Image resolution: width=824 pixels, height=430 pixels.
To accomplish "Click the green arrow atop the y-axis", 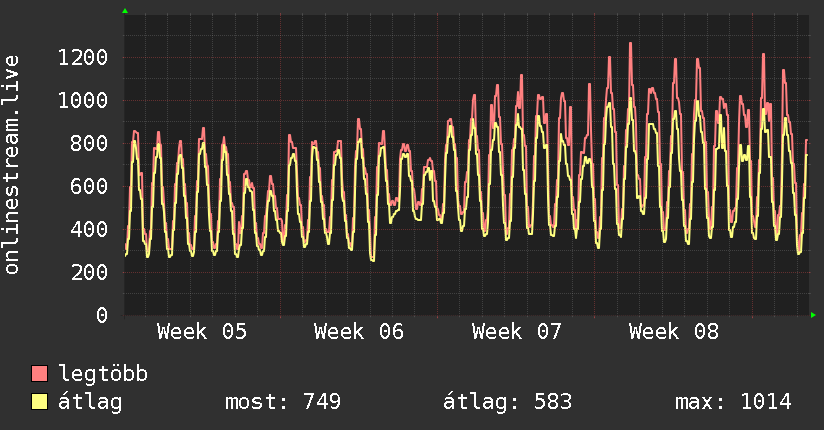I will (125, 11).
